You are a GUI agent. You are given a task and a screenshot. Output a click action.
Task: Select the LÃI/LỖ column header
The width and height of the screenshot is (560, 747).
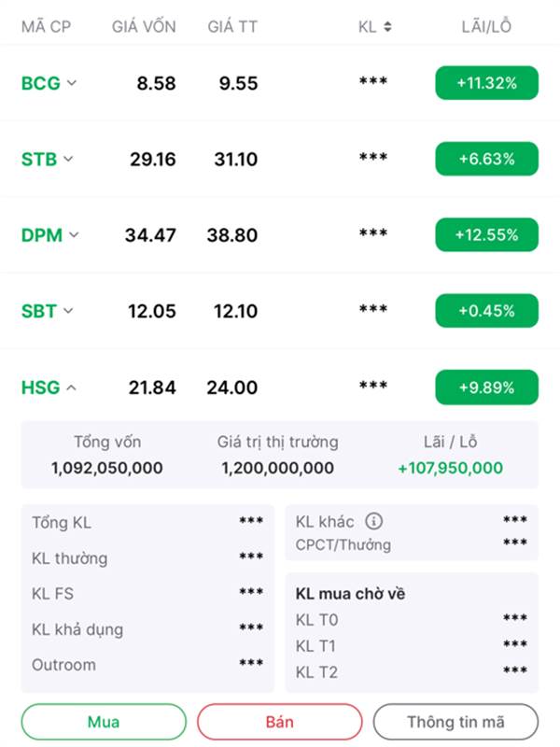pyautogui.click(x=486, y=26)
